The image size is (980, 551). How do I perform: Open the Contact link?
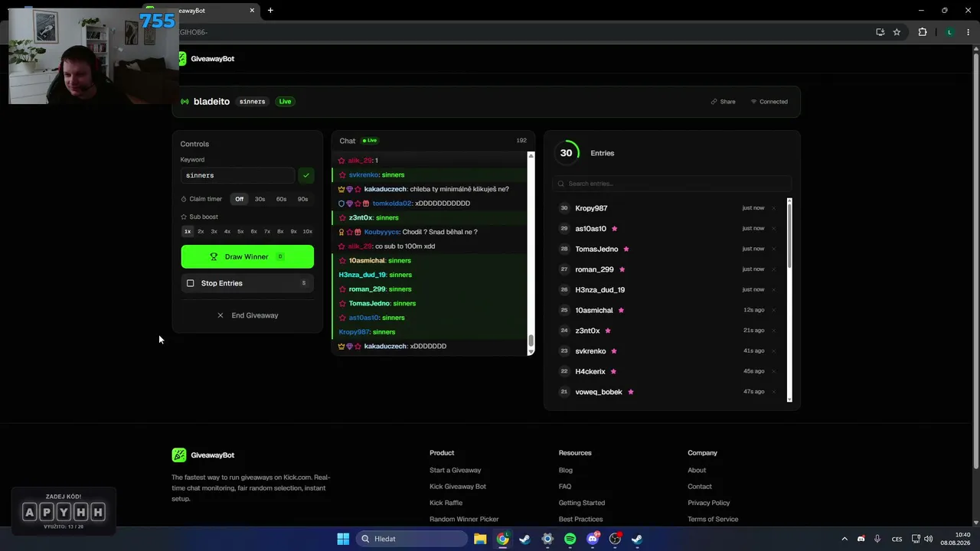[x=700, y=487]
